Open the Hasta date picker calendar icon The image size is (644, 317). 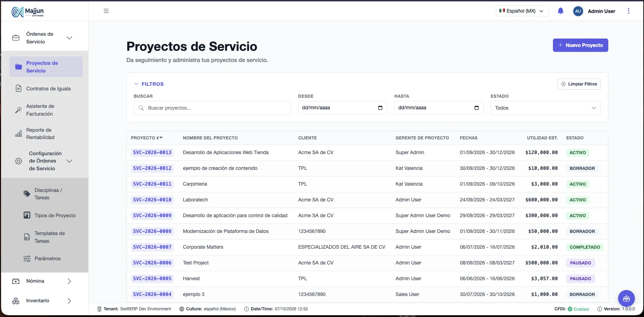point(477,108)
